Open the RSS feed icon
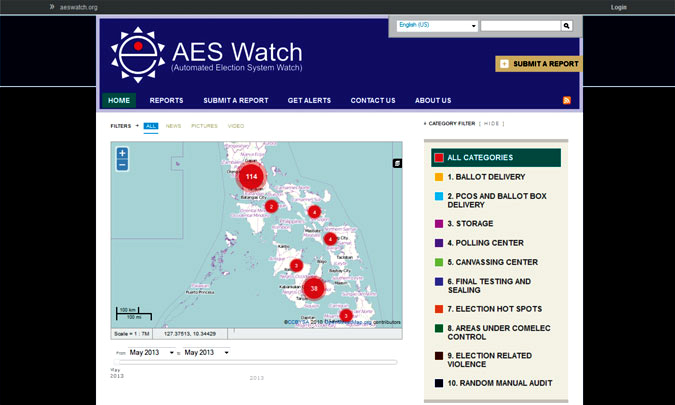This screenshot has width=675, height=405. coord(567,100)
